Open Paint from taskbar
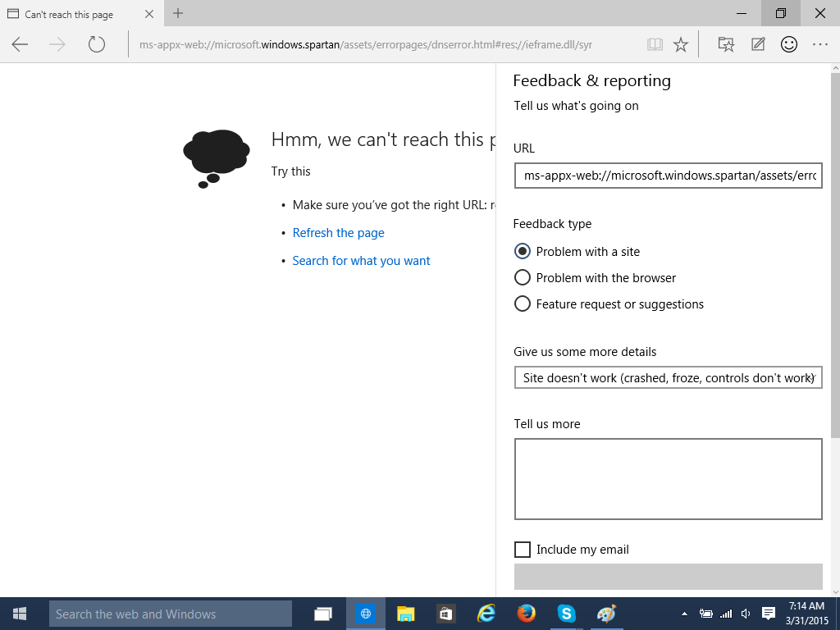840x630 pixels. [606, 614]
